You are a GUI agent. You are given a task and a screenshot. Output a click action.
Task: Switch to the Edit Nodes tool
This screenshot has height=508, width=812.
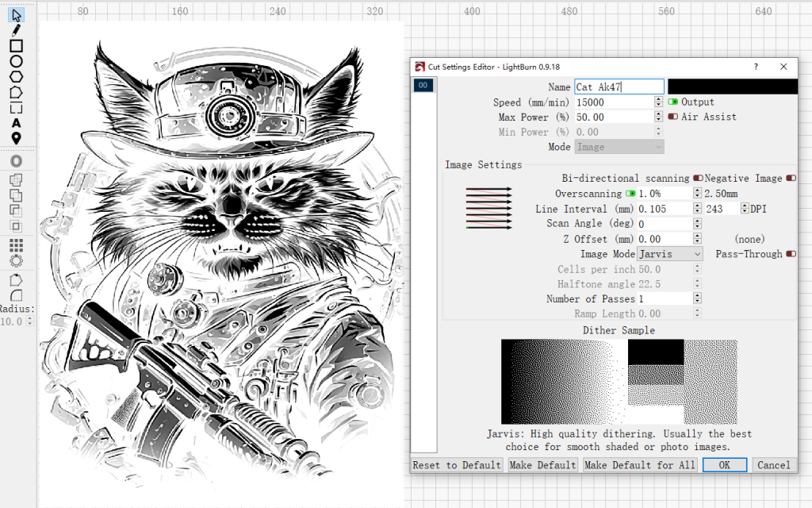[x=16, y=92]
